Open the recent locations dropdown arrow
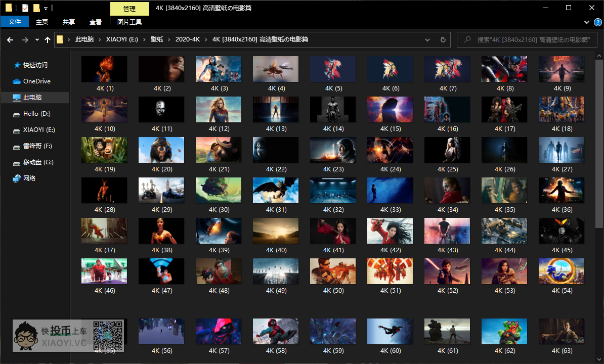Screen dimensions: 604x364 tap(37, 39)
